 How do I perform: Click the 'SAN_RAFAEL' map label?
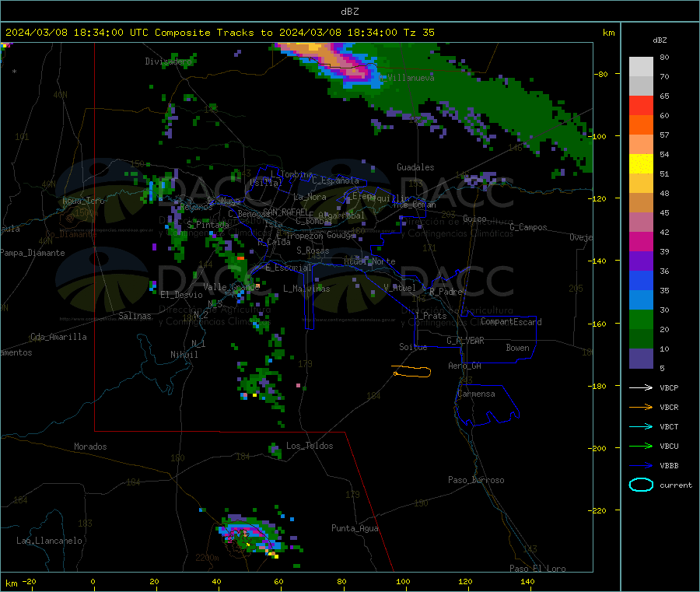click(x=285, y=212)
